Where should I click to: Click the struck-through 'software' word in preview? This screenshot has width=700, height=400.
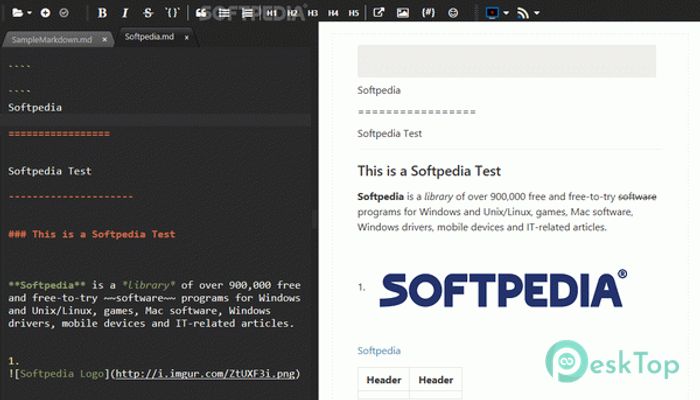click(x=637, y=196)
